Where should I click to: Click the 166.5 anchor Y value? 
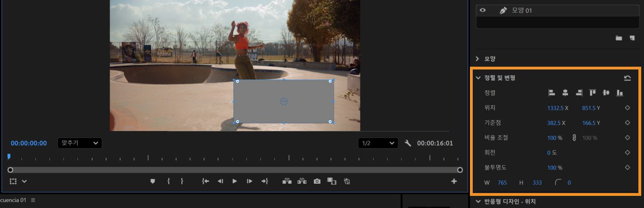coord(588,123)
